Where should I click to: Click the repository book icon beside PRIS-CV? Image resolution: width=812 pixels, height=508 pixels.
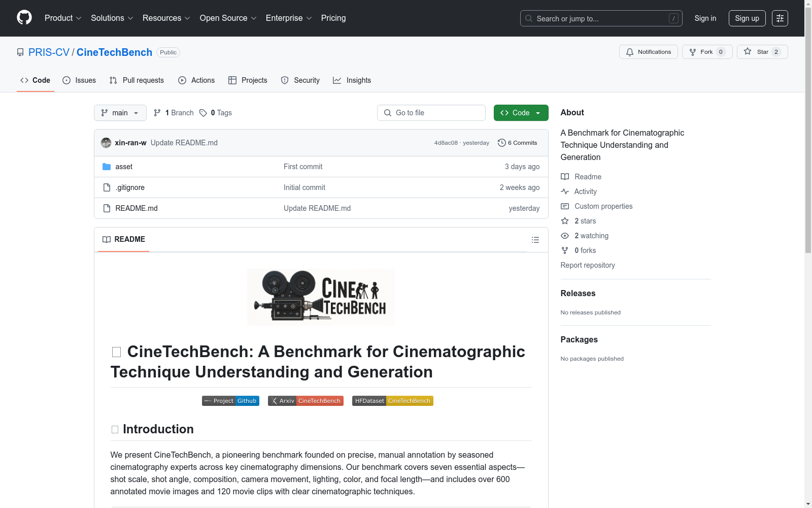[20, 52]
